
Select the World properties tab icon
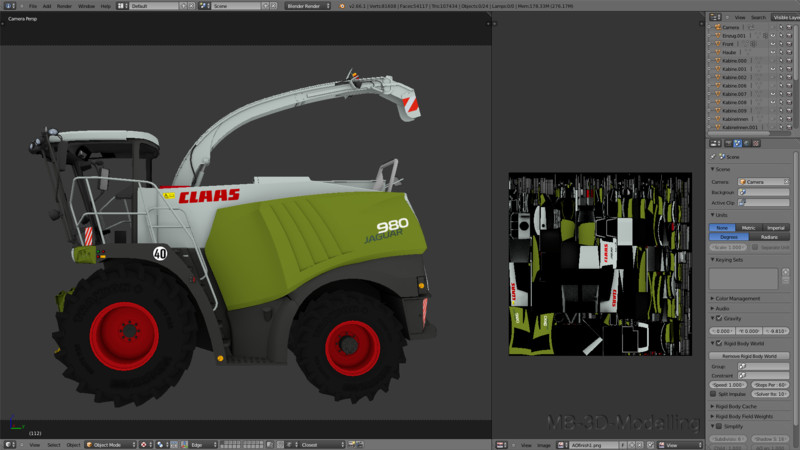747,143
